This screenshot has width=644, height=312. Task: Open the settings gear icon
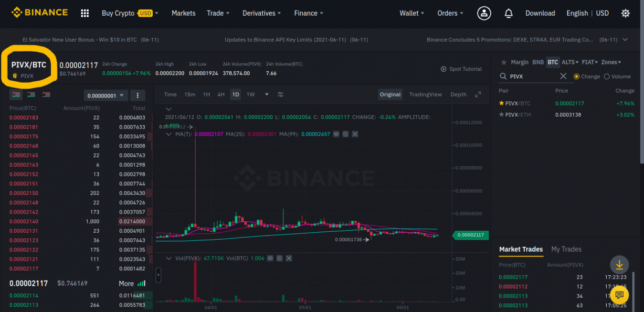[x=625, y=13]
